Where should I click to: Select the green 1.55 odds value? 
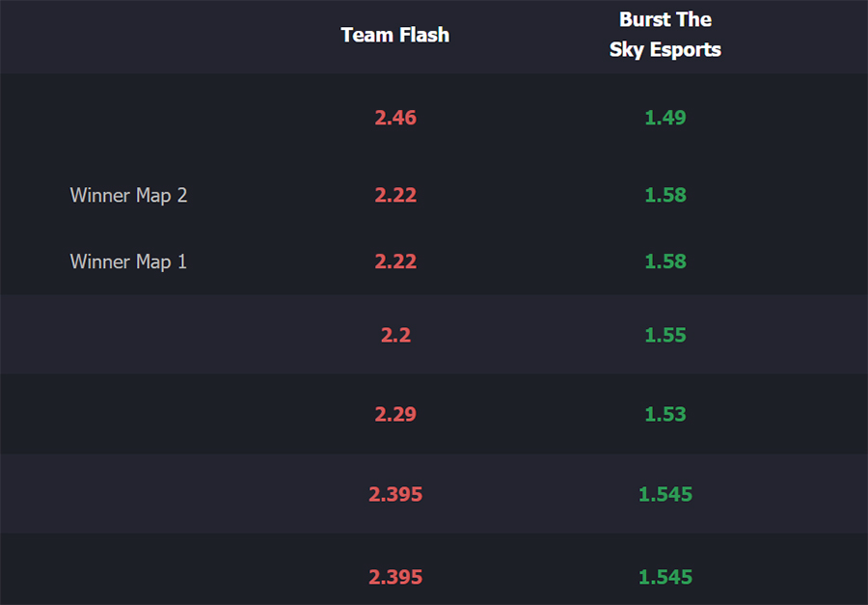coord(665,335)
